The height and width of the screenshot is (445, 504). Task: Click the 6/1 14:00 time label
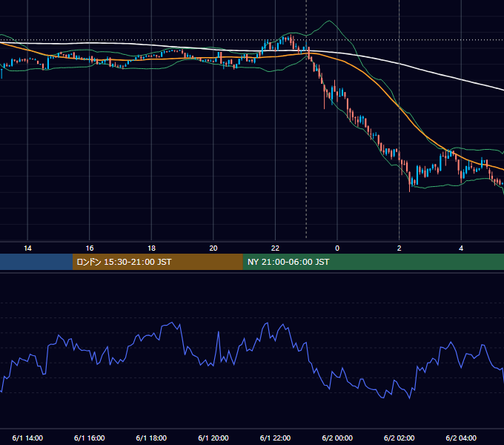pyautogui.click(x=27, y=438)
